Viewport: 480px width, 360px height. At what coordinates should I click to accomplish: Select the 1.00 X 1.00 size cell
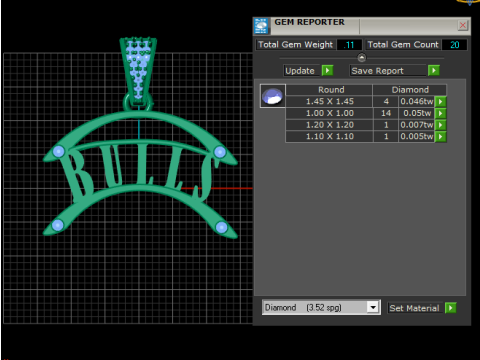(x=329, y=113)
